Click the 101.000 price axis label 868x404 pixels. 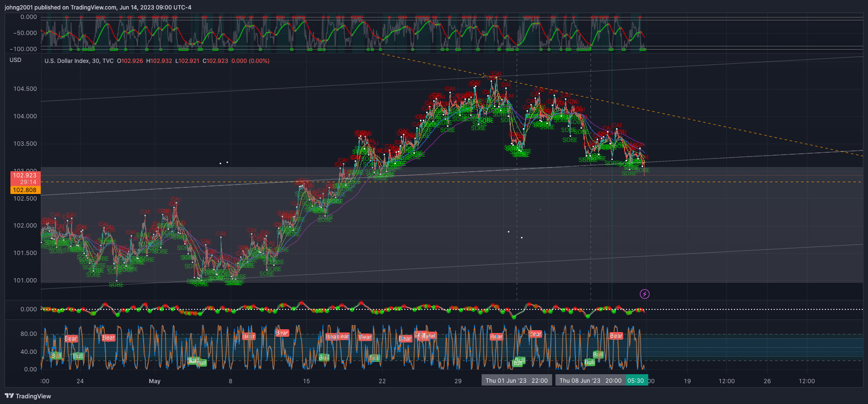click(x=25, y=281)
